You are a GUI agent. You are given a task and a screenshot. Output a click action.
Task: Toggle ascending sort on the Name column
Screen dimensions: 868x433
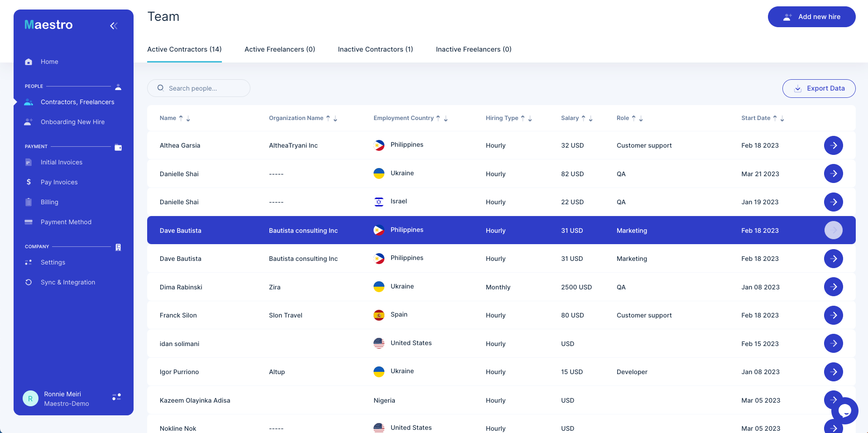[x=182, y=118]
